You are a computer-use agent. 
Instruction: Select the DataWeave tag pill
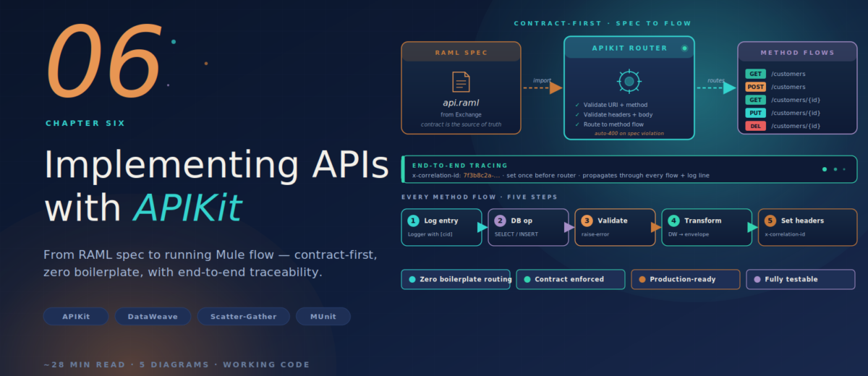click(153, 316)
